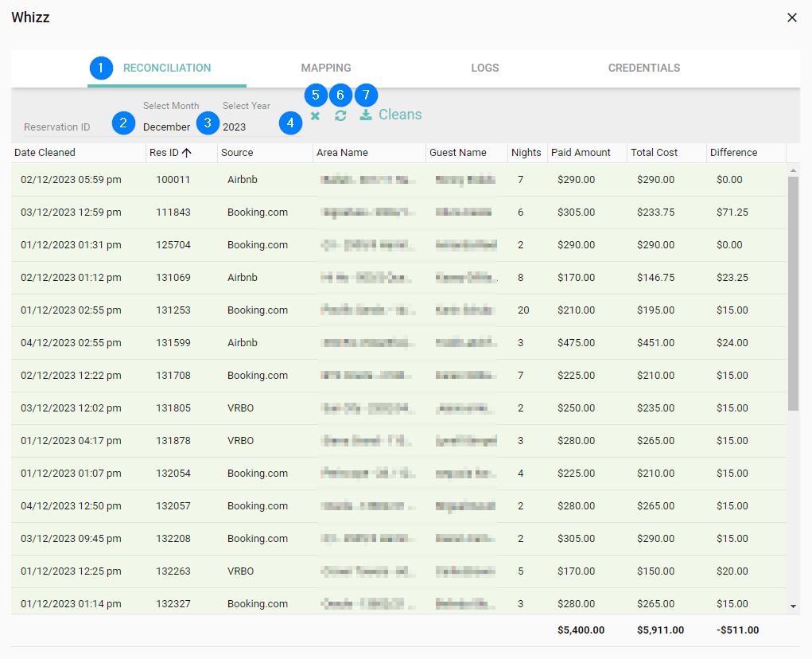This screenshot has height=659, width=812.
Task: Close the Whizz dialog
Action: pos(791,18)
